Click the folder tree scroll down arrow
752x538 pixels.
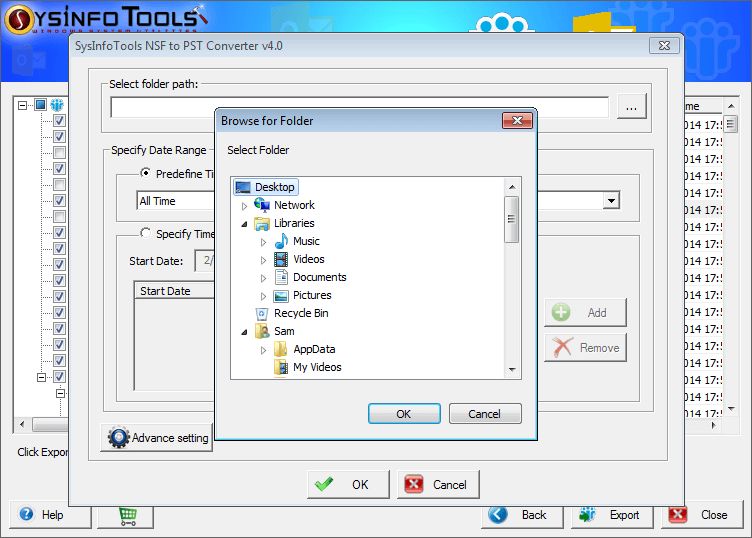[512, 370]
